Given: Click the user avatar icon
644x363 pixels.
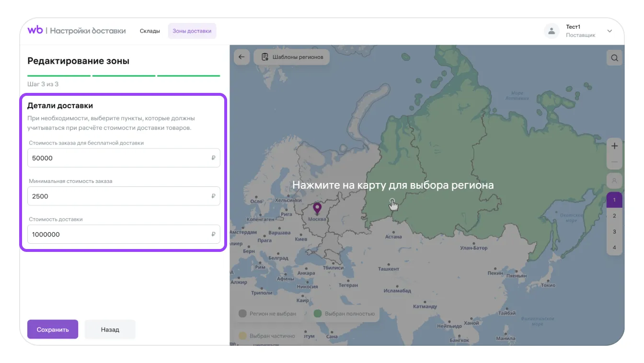Looking at the screenshot, I should (x=552, y=31).
